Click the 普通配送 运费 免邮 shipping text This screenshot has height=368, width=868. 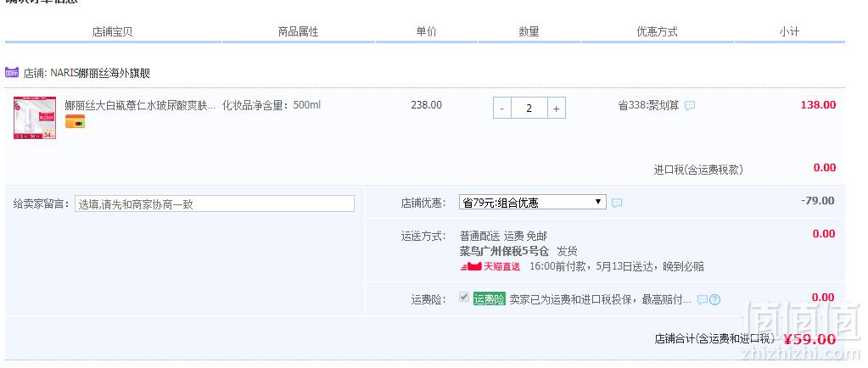503,237
